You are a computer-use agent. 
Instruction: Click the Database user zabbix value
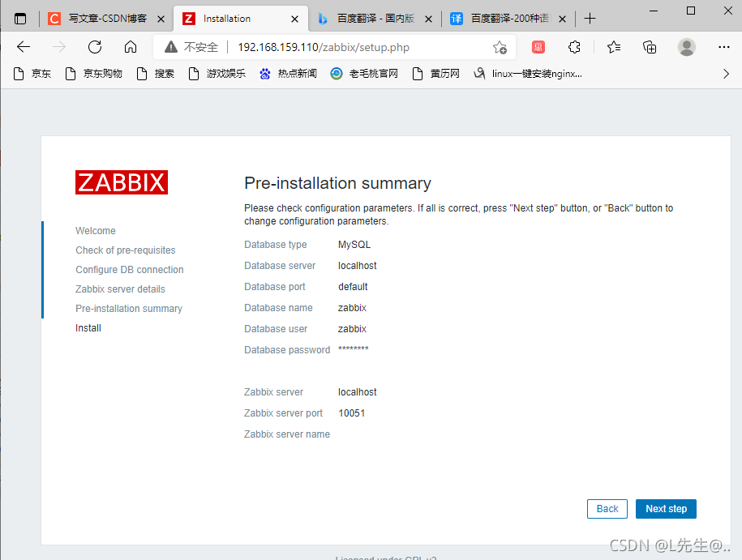pos(352,329)
